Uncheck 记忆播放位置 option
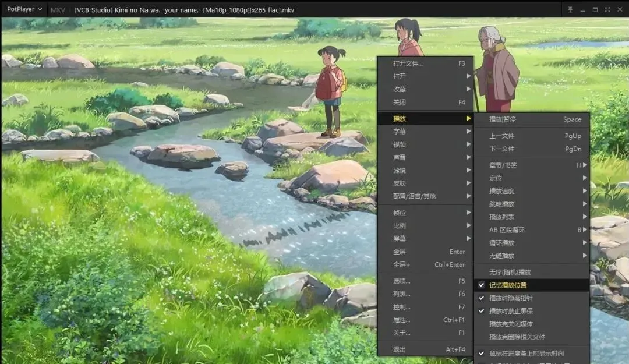 tap(532, 285)
